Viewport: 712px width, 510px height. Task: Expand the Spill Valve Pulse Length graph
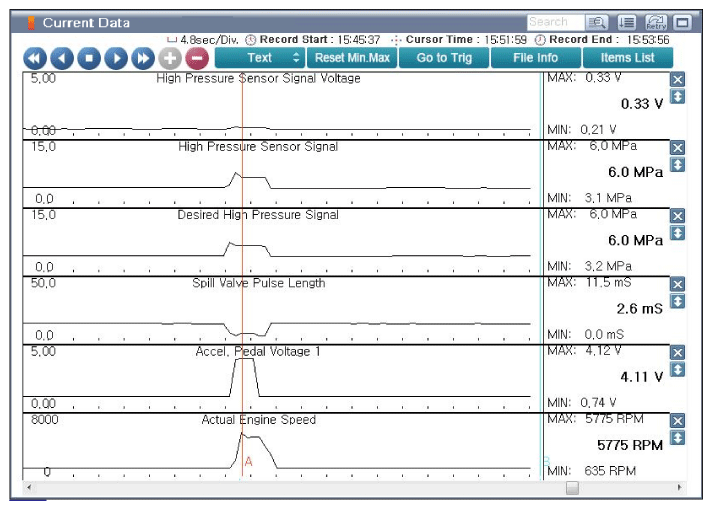point(677,301)
